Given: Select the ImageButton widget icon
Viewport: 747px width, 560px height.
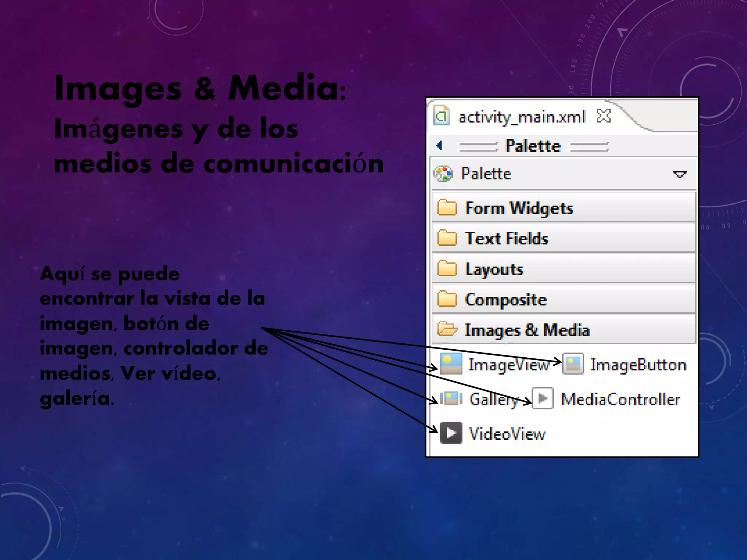Looking at the screenshot, I should [x=573, y=363].
